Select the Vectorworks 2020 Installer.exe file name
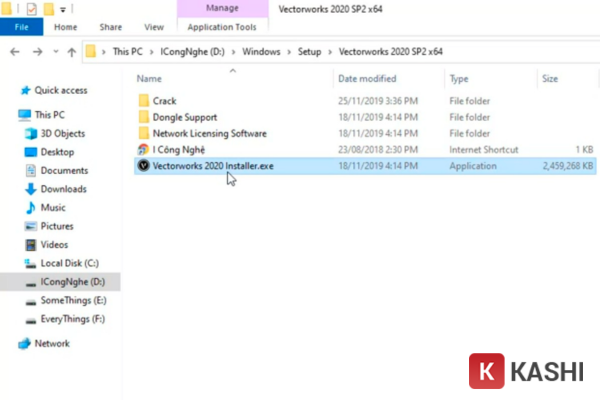The width and height of the screenshot is (600, 400). click(x=213, y=166)
